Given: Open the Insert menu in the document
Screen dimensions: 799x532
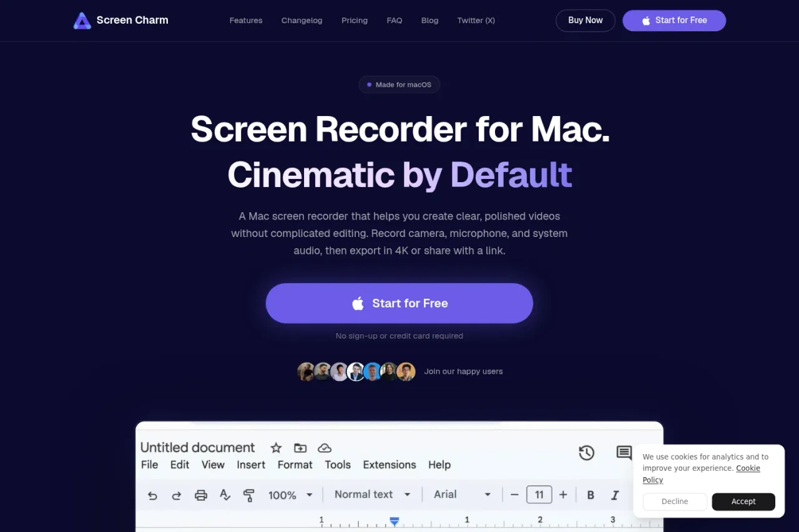Looking at the screenshot, I should click(x=251, y=465).
